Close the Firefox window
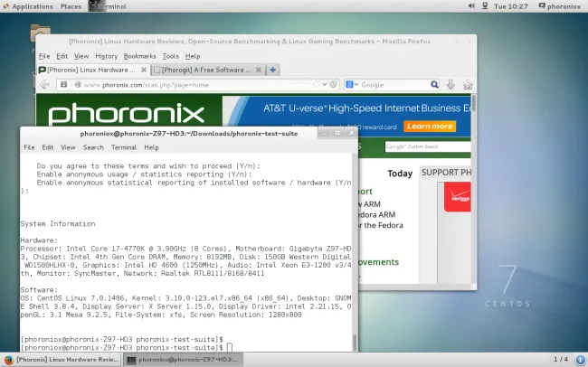This screenshot has height=367, width=588. coord(469,42)
